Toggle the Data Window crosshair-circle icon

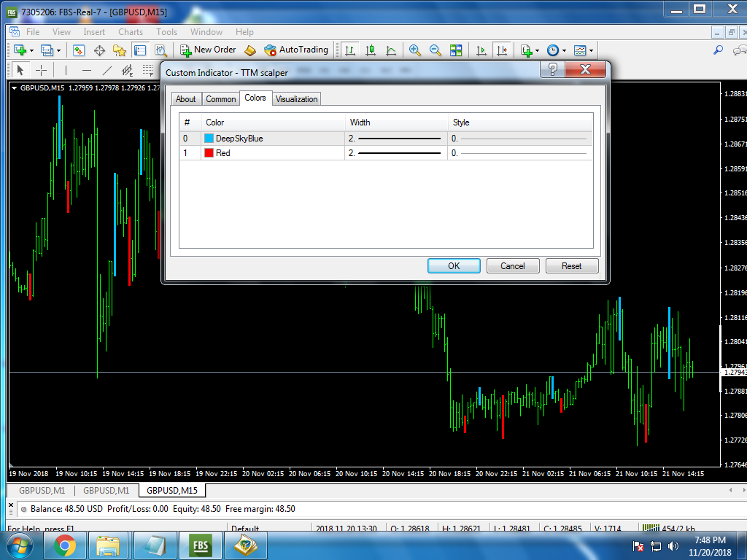[99, 50]
